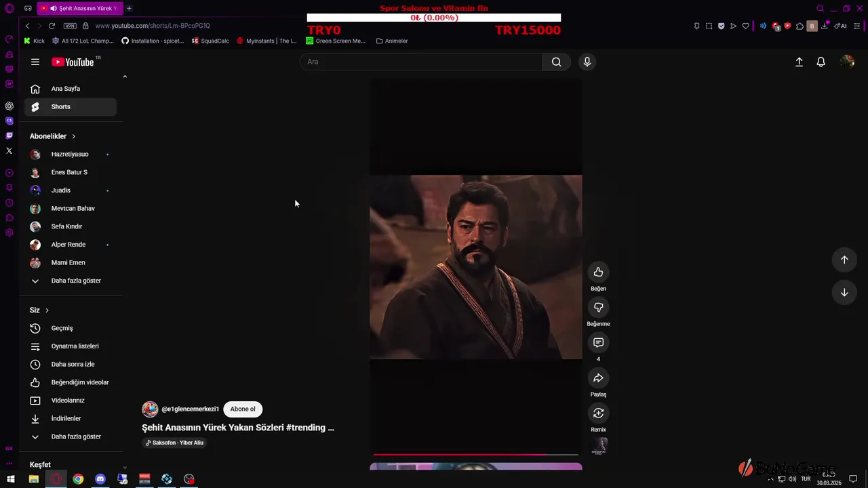
Task: Open a new browser tab
Action: 129,8
